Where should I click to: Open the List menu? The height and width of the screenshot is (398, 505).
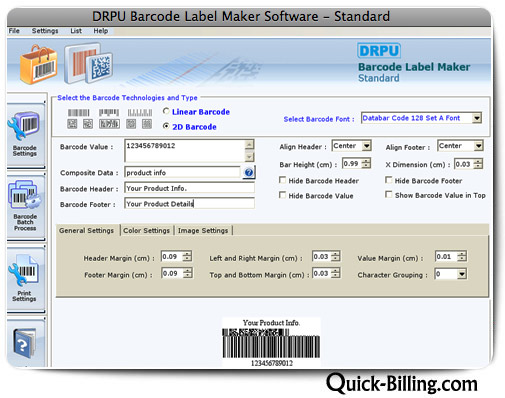[x=76, y=31]
